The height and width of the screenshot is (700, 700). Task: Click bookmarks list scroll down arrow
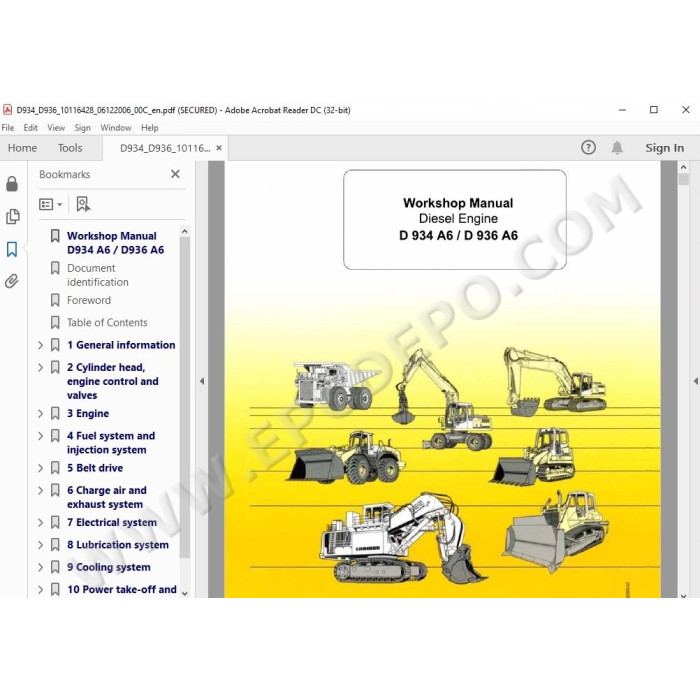184,593
